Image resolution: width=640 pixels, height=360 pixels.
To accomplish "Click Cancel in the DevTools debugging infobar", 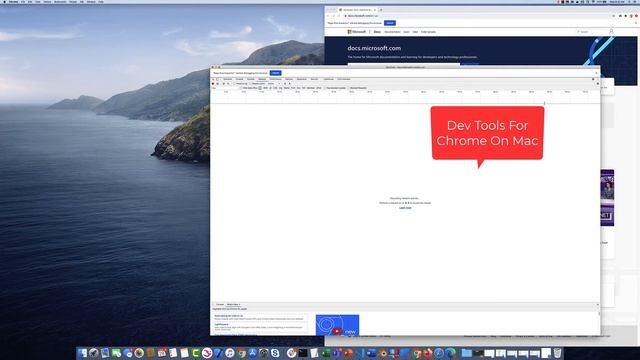I will pos(276,73).
